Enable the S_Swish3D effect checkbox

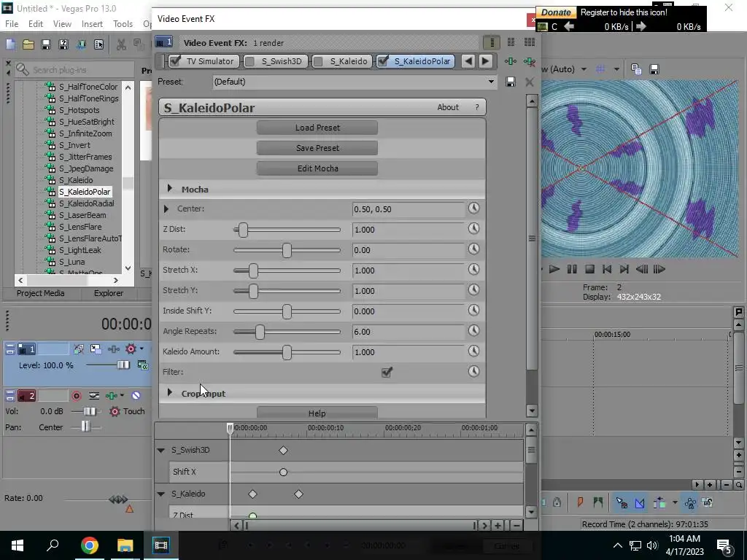click(249, 61)
